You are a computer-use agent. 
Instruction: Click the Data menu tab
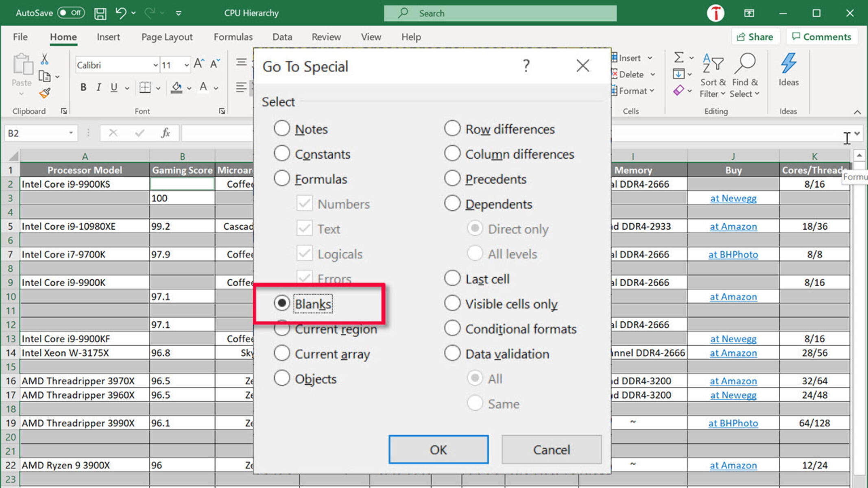[x=282, y=37]
